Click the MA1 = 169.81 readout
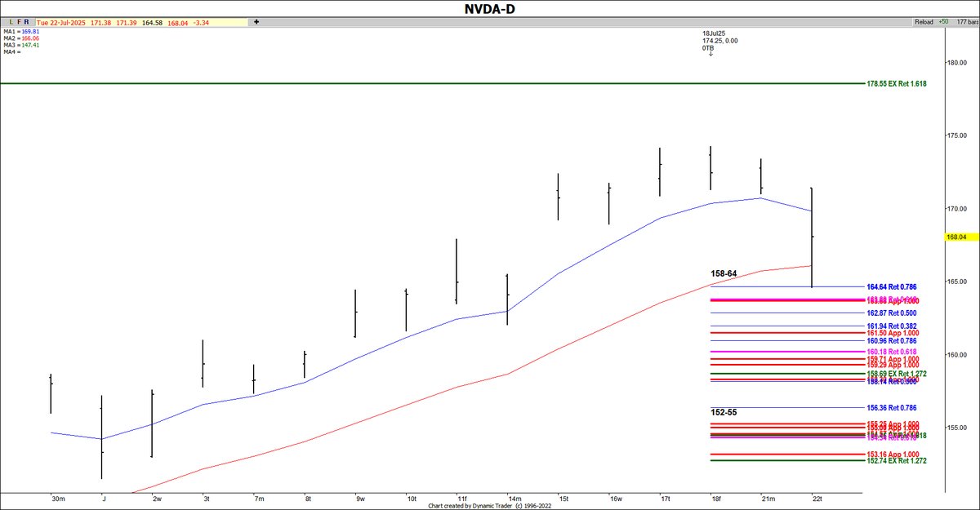The image size is (980, 510). (x=20, y=31)
